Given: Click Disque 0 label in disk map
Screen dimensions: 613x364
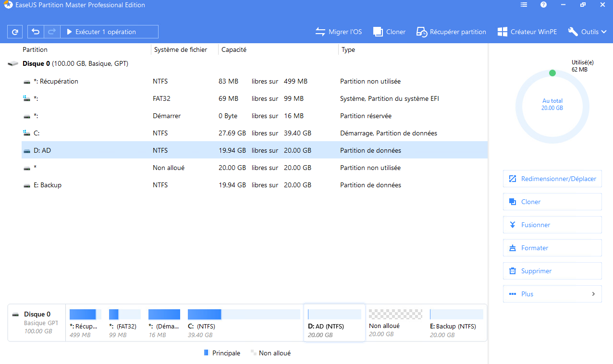Looking at the screenshot, I should pos(37,315).
